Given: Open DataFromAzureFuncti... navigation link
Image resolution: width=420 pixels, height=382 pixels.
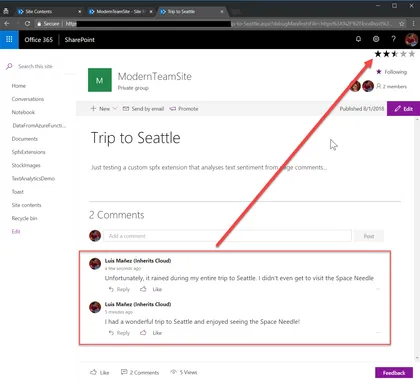Looking at the screenshot, I should pos(39,126).
